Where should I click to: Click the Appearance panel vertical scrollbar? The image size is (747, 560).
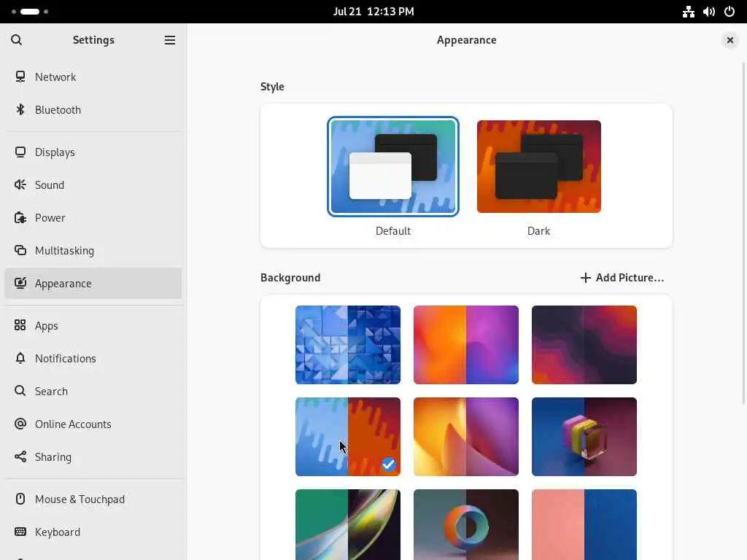[x=743, y=233]
